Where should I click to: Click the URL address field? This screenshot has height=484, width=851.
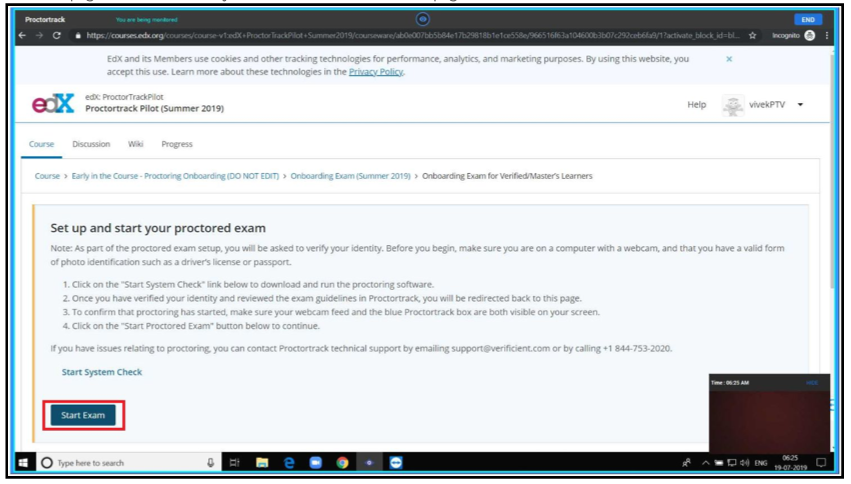(412, 35)
